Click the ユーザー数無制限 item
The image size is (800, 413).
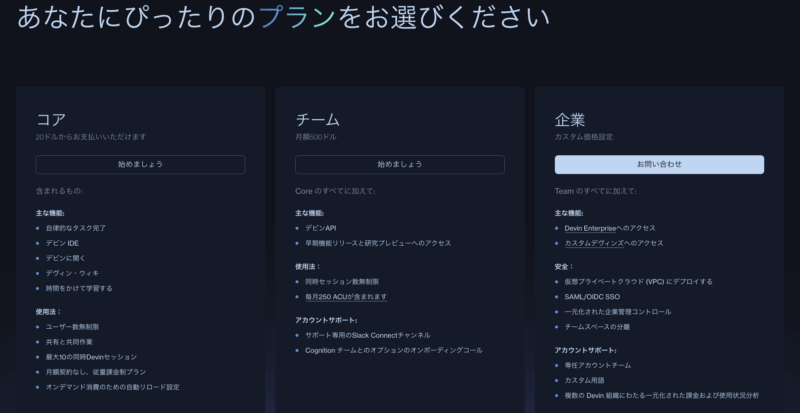tap(72, 327)
